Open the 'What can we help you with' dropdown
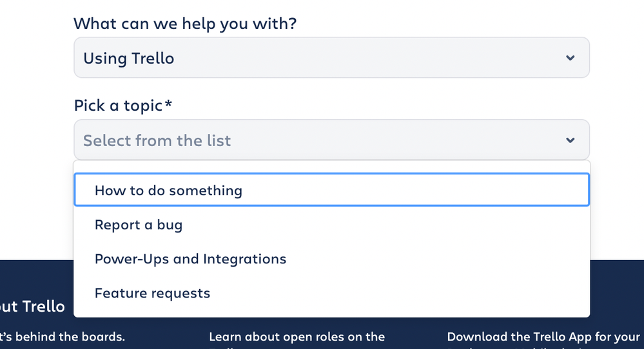644x349 pixels. (331, 58)
